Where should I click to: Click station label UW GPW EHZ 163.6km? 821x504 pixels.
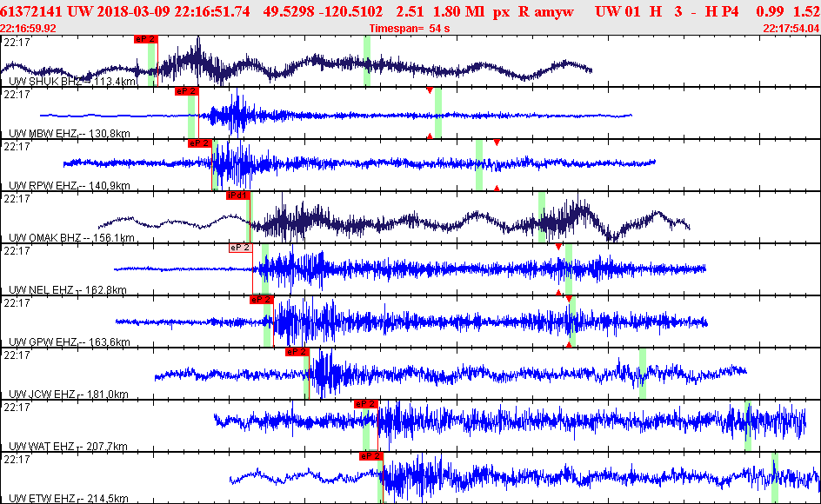coord(69,342)
